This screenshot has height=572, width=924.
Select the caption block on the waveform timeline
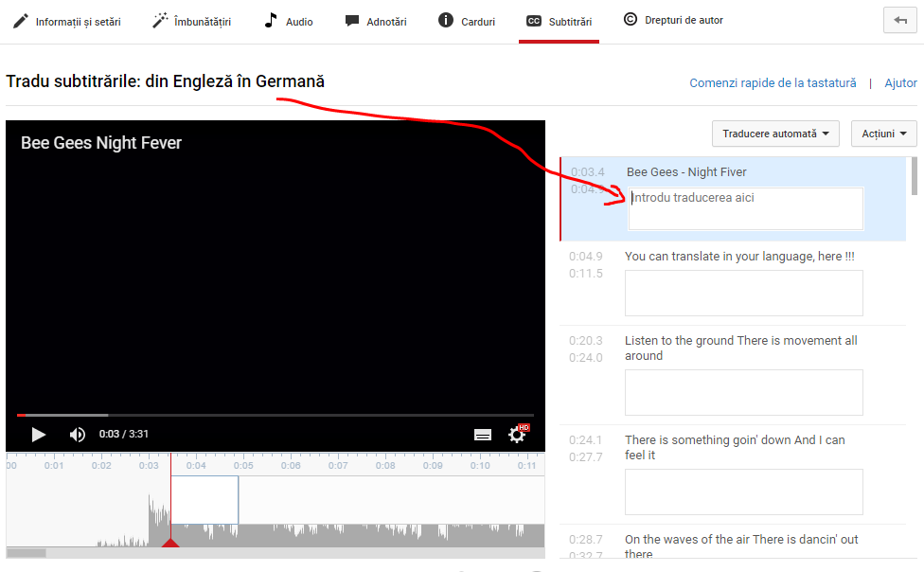click(x=204, y=500)
